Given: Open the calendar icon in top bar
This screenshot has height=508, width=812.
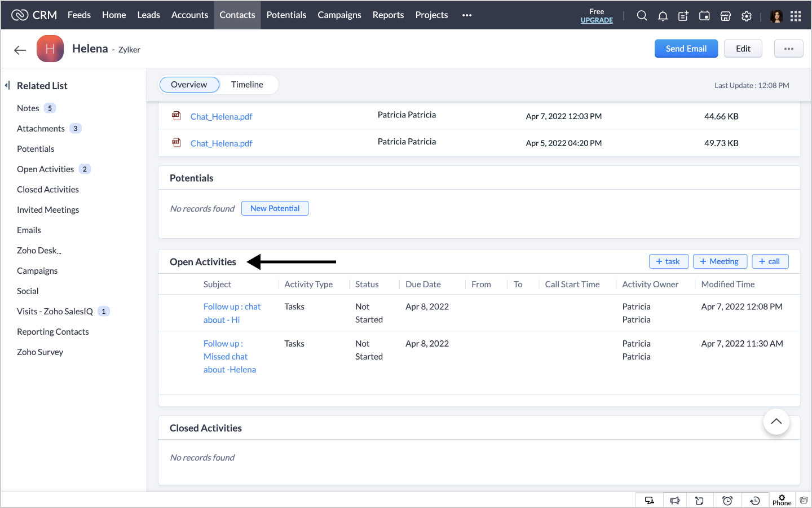Looking at the screenshot, I should pyautogui.click(x=704, y=16).
